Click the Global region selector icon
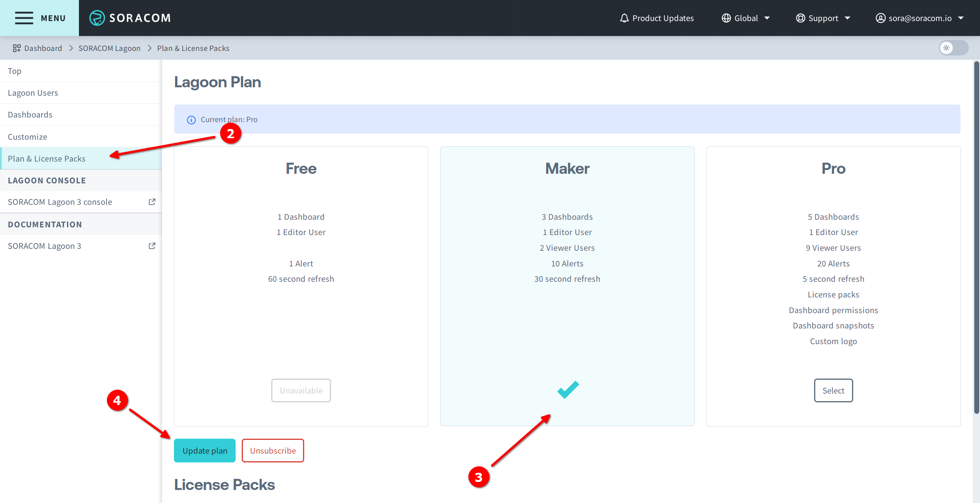Viewport: 980px width, 503px height. [x=725, y=17]
